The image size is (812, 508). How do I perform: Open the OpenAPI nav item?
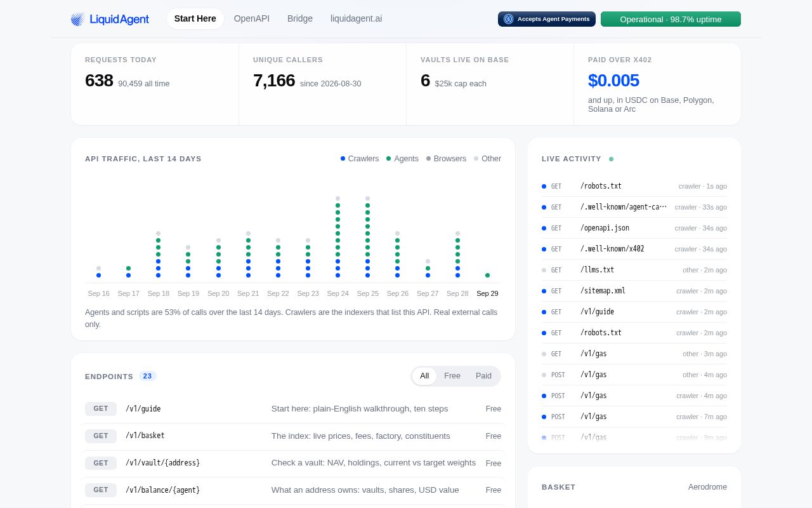pyautogui.click(x=252, y=19)
